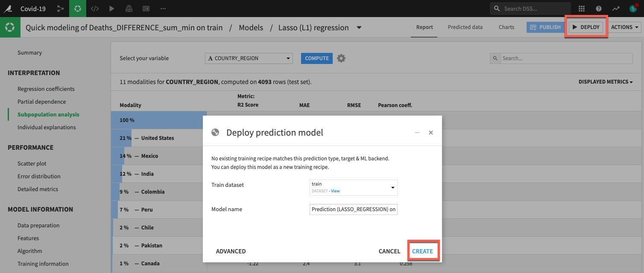The height and width of the screenshot is (273, 644).
Task: Switch to the Predicted data tab
Action: tap(465, 27)
